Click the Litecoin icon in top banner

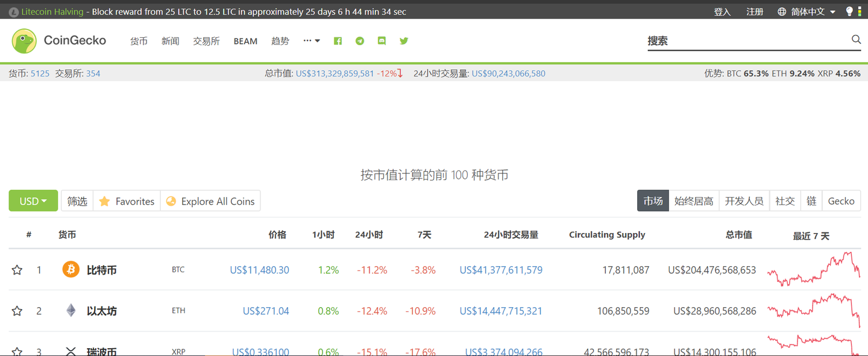(14, 12)
